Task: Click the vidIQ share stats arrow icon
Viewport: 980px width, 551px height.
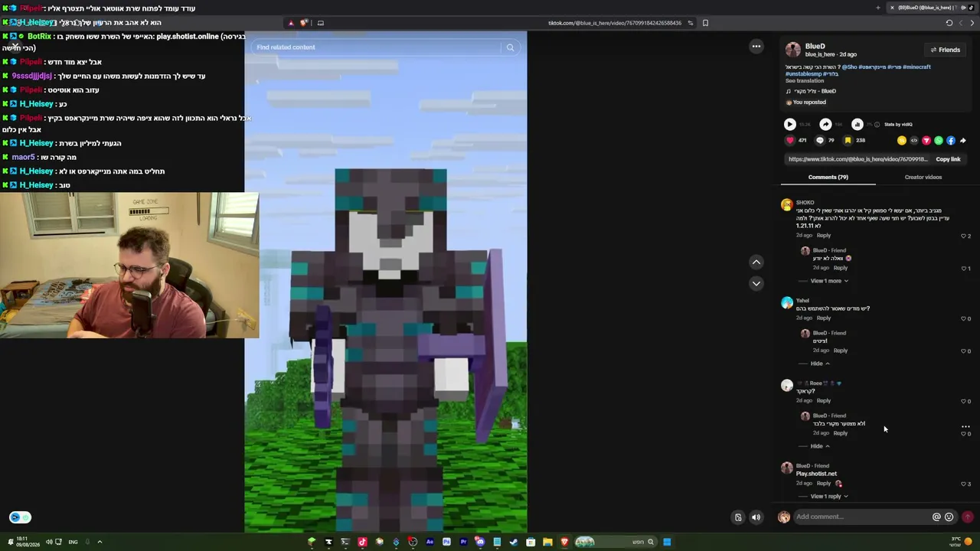Action: tap(825, 124)
